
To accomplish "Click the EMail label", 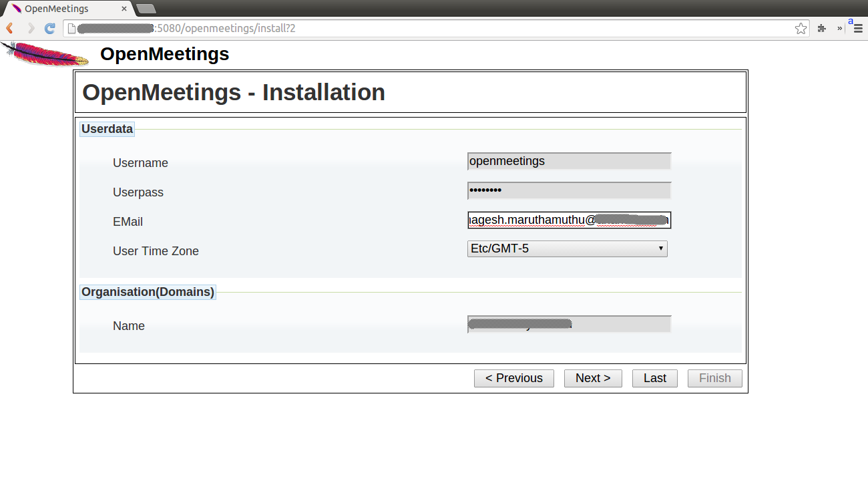I will (128, 222).
